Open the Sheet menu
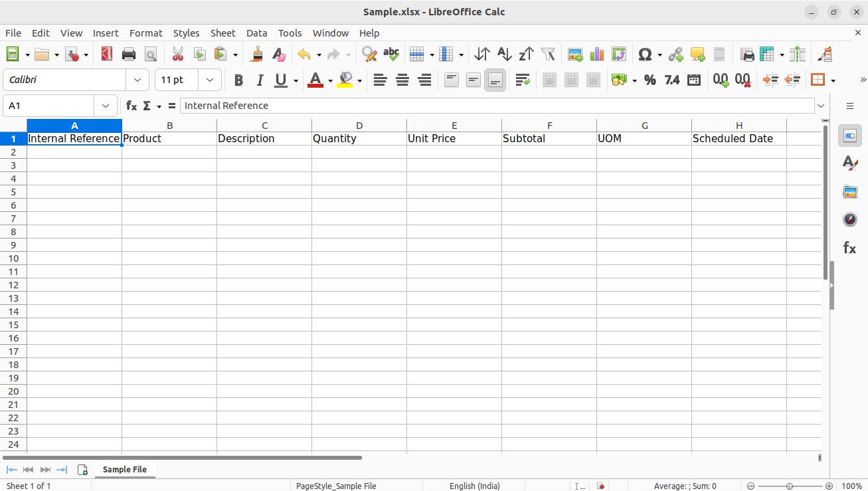Screen dimensions: 868x491 (223, 33)
